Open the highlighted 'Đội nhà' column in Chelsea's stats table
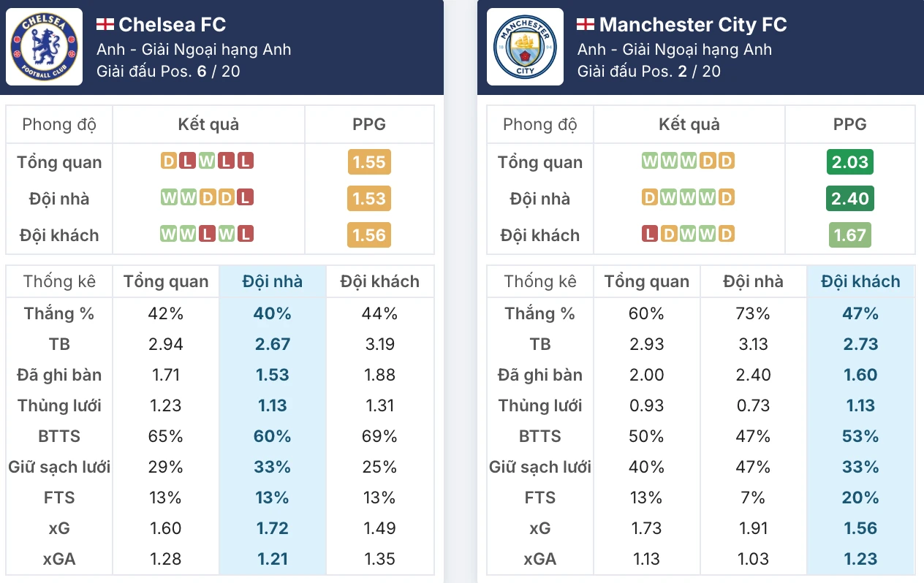This screenshot has height=583, width=924. [272, 281]
